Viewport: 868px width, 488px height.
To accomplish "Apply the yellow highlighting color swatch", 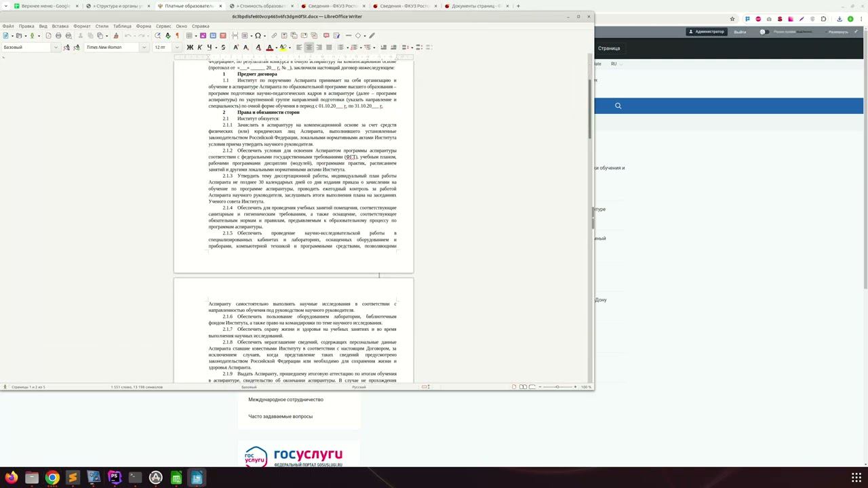I will (283, 47).
